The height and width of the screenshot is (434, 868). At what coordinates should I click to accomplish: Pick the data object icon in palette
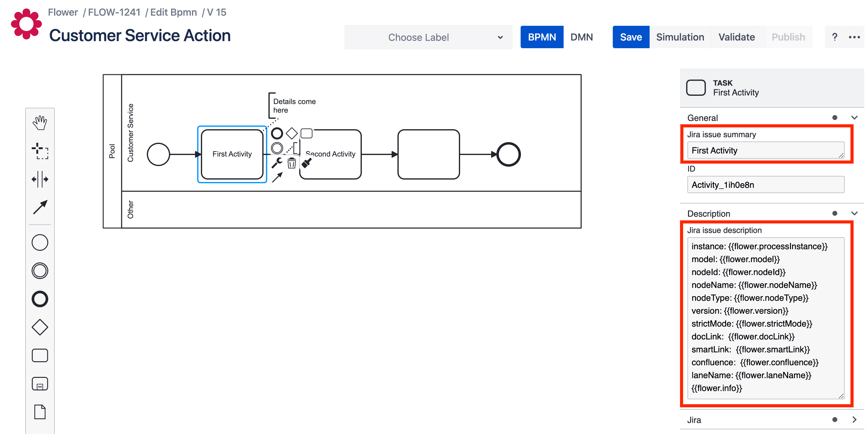[40, 412]
